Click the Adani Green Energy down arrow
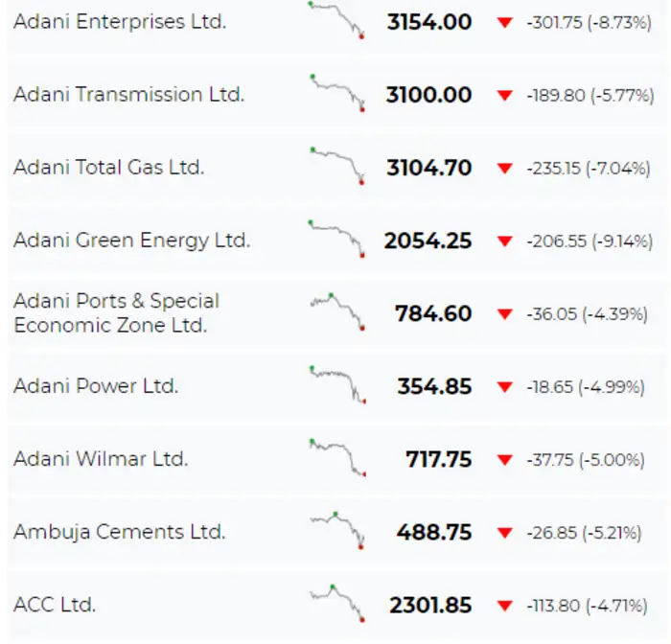The height and width of the screenshot is (644, 671). pos(505,241)
